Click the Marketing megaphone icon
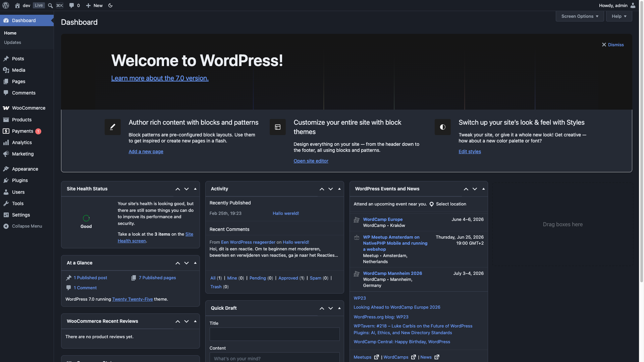Screen dimensions: 644x362 [x=6, y=154]
